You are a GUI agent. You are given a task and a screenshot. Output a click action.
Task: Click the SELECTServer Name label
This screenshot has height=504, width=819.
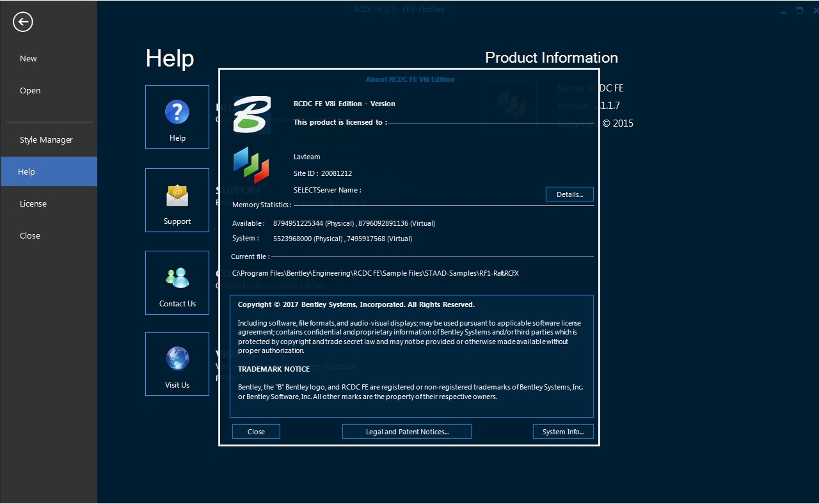(327, 190)
